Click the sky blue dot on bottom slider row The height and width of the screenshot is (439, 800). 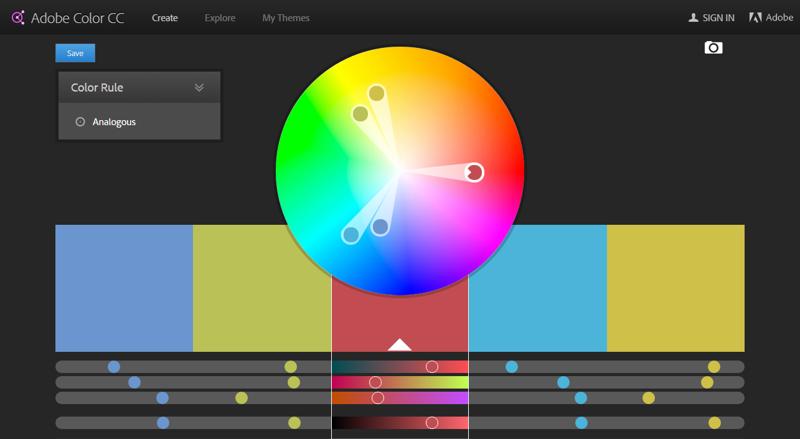[581, 423]
